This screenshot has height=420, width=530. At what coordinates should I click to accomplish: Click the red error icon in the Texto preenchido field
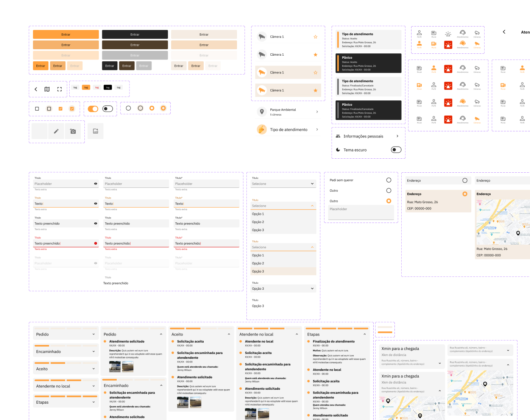pyautogui.click(x=95, y=243)
